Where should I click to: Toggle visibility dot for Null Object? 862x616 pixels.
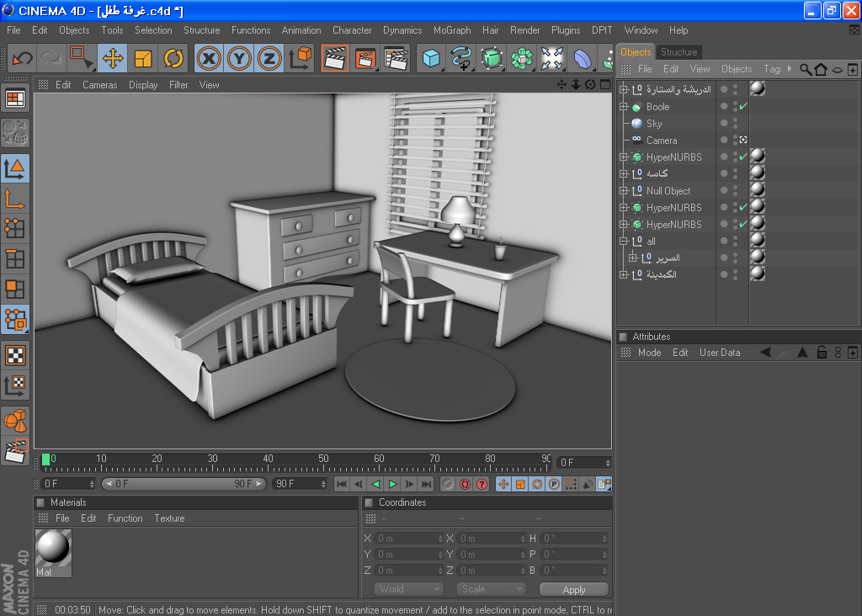click(x=724, y=190)
